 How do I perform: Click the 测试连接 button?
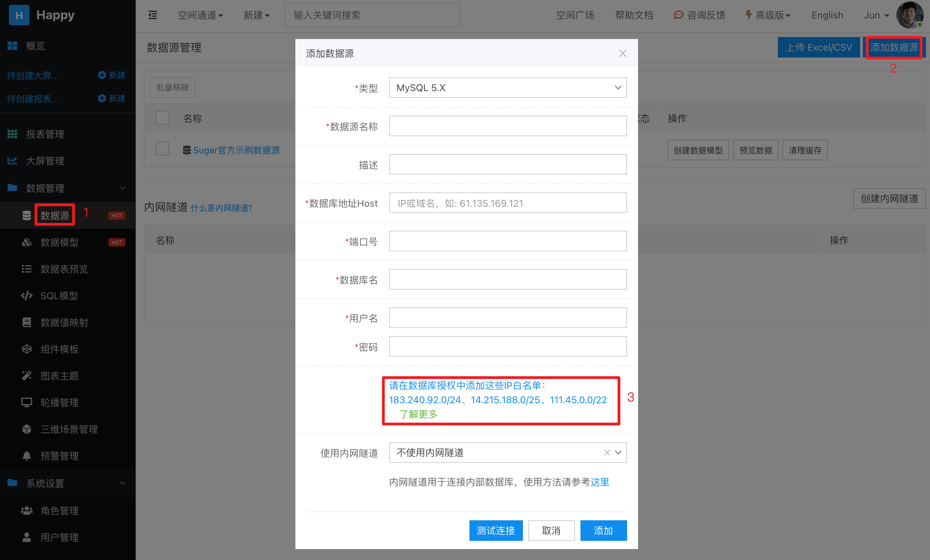[x=495, y=531]
